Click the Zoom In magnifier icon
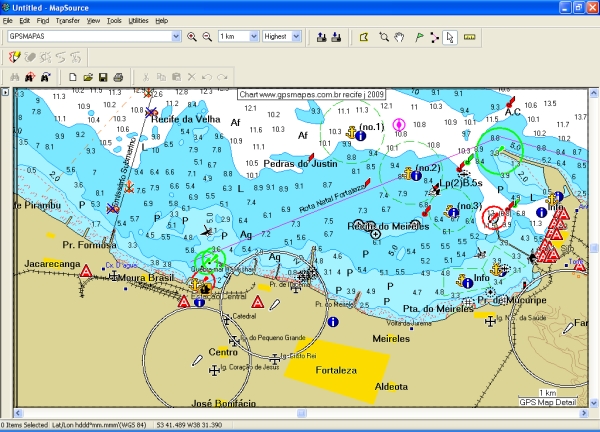The image size is (600, 432). pos(192,37)
